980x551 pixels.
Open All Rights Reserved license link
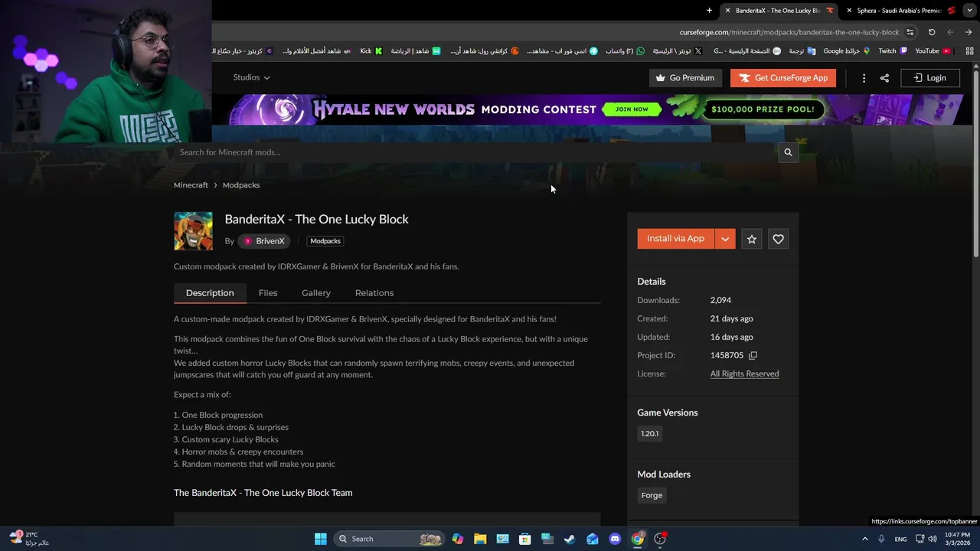(x=744, y=374)
